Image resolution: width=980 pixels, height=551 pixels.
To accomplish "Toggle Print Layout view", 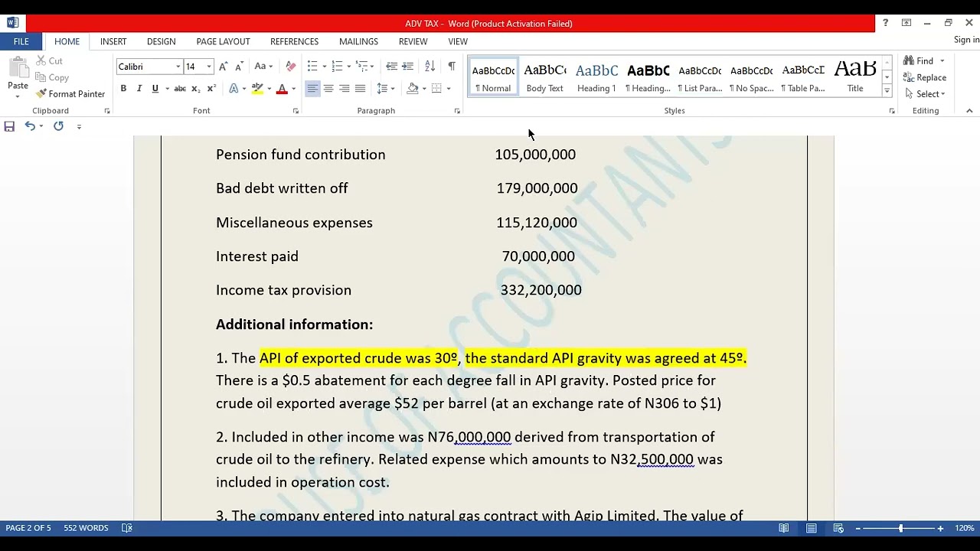I will click(x=811, y=528).
